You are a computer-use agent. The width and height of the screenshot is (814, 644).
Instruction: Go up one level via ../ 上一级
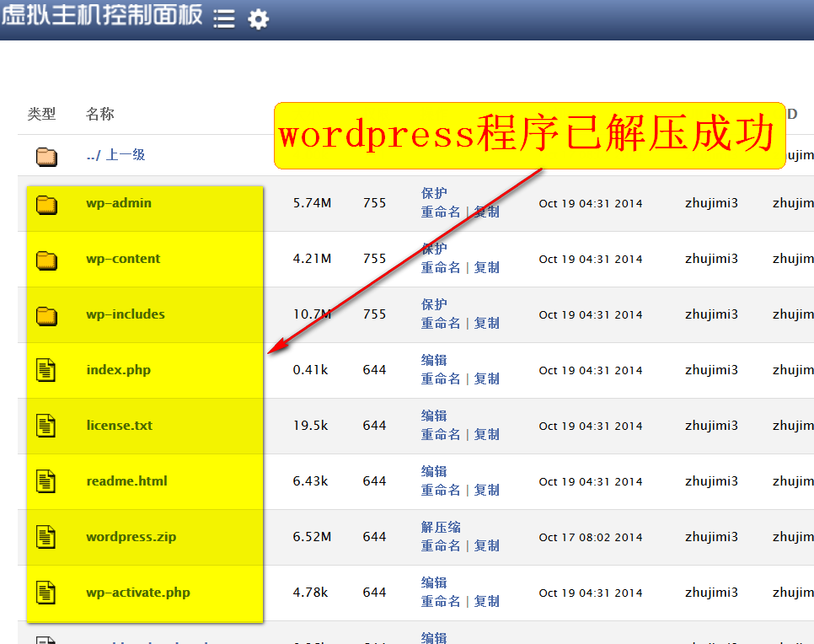(x=115, y=155)
